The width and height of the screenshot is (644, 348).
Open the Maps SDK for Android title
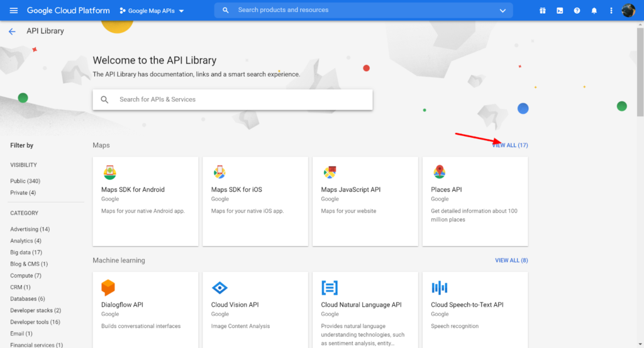pos(133,189)
